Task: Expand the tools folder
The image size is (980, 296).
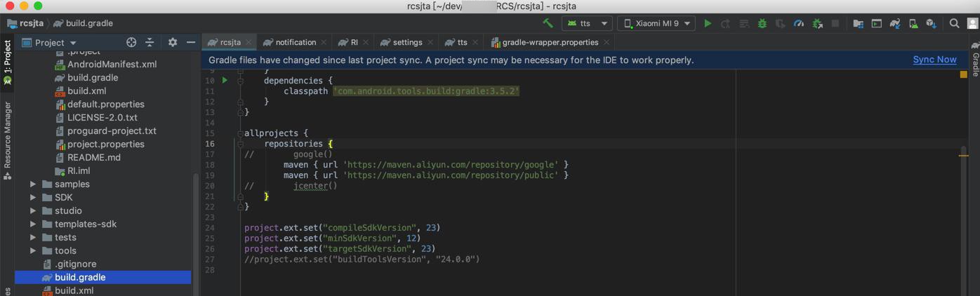Action: (33, 251)
